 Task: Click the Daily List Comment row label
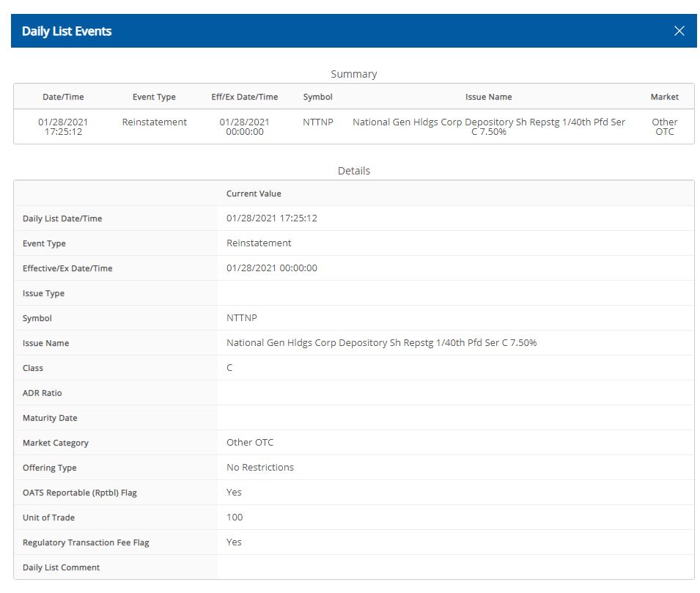61,567
